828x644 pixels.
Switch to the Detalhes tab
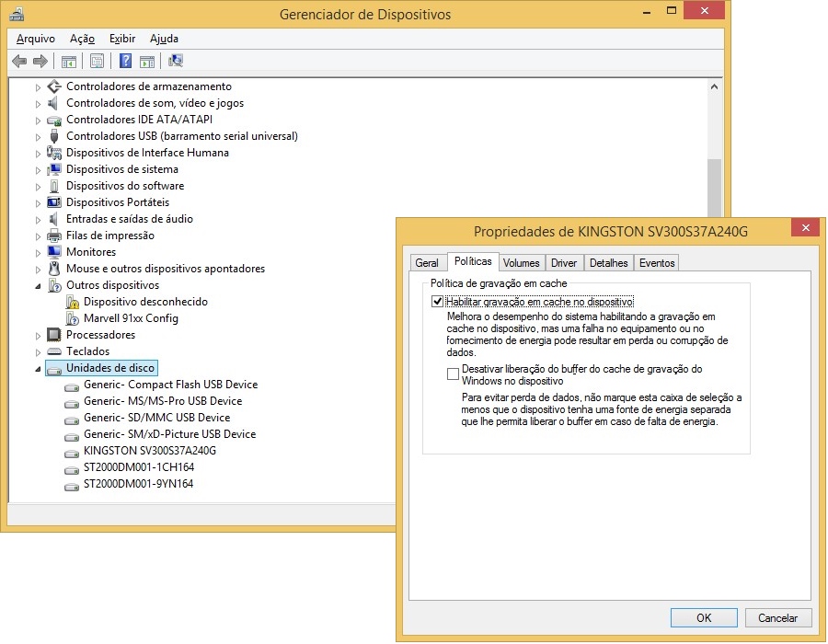point(608,263)
